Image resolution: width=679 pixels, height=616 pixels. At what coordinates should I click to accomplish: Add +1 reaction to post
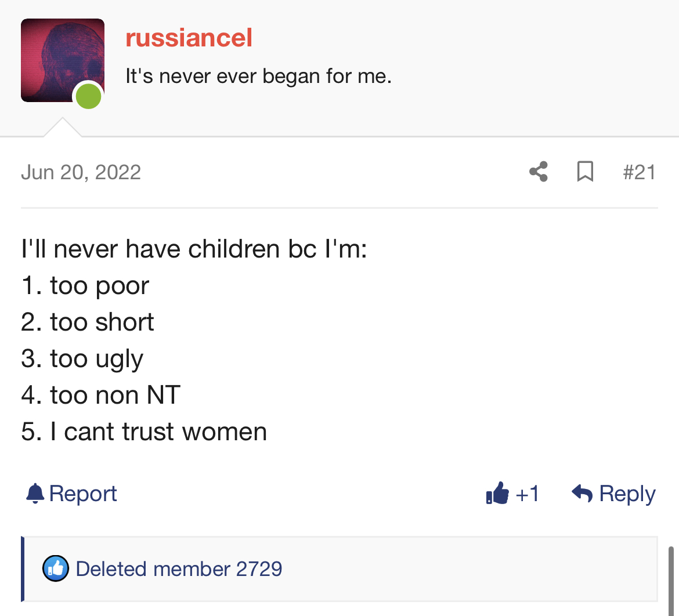[x=512, y=494]
